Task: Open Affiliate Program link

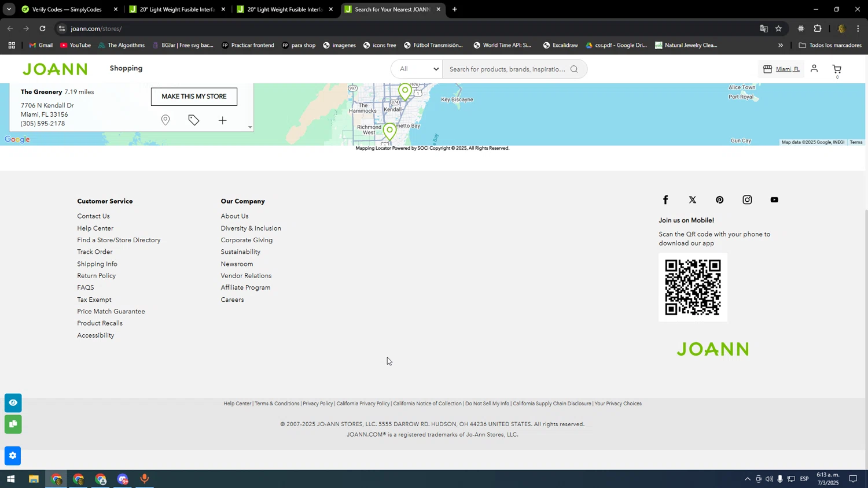Action: tap(245, 287)
